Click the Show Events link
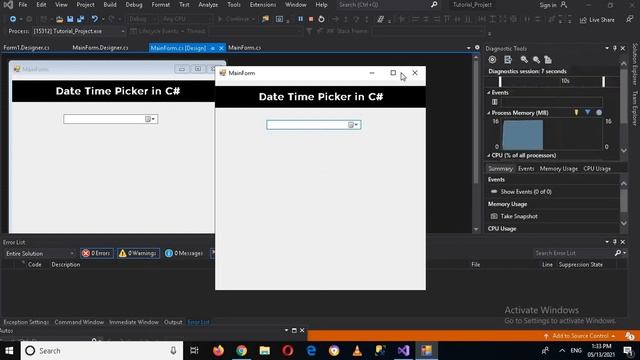640x360 pixels. tap(526, 192)
